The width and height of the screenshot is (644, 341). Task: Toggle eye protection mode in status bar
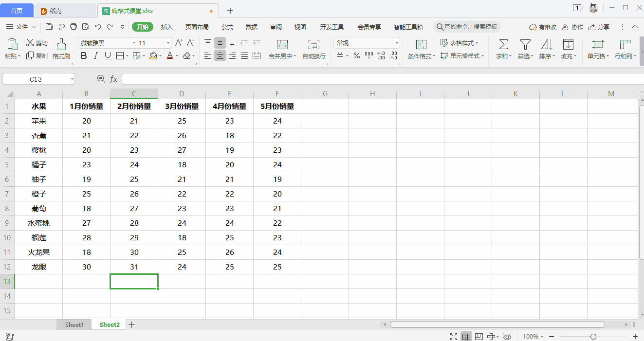[507, 337]
